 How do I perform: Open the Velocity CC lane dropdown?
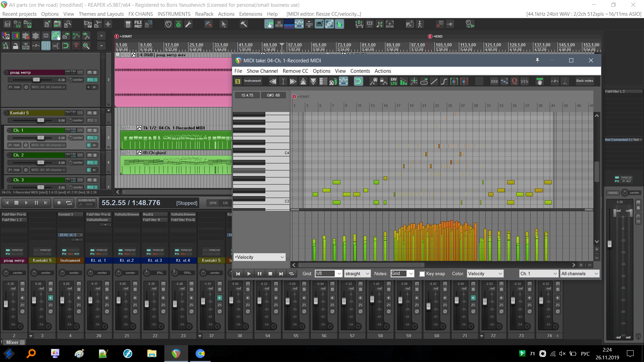coord(282,257)
